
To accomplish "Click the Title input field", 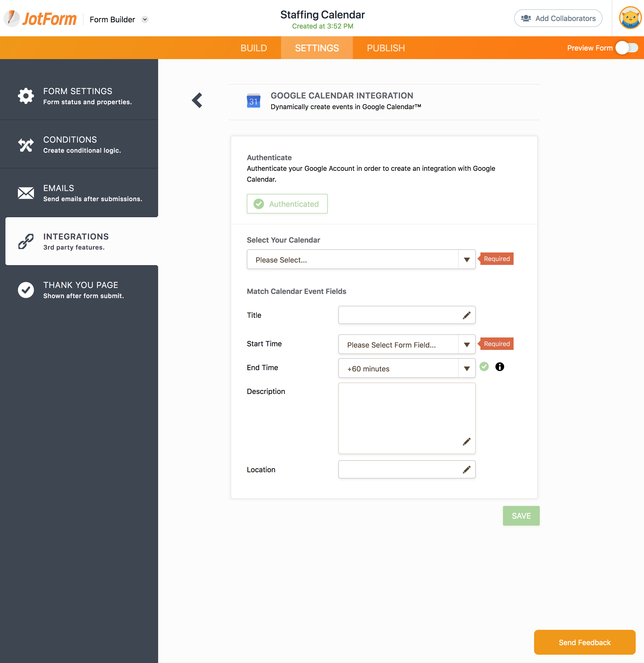I will 407,315.
